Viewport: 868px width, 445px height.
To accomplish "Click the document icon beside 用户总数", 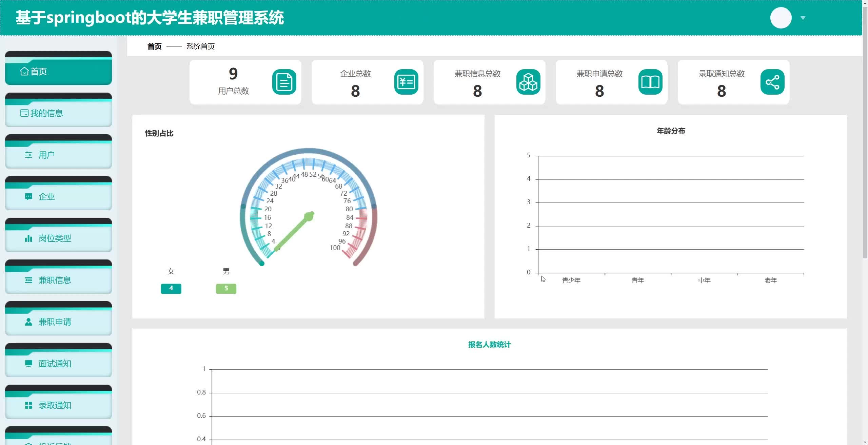I will [284, 82].
